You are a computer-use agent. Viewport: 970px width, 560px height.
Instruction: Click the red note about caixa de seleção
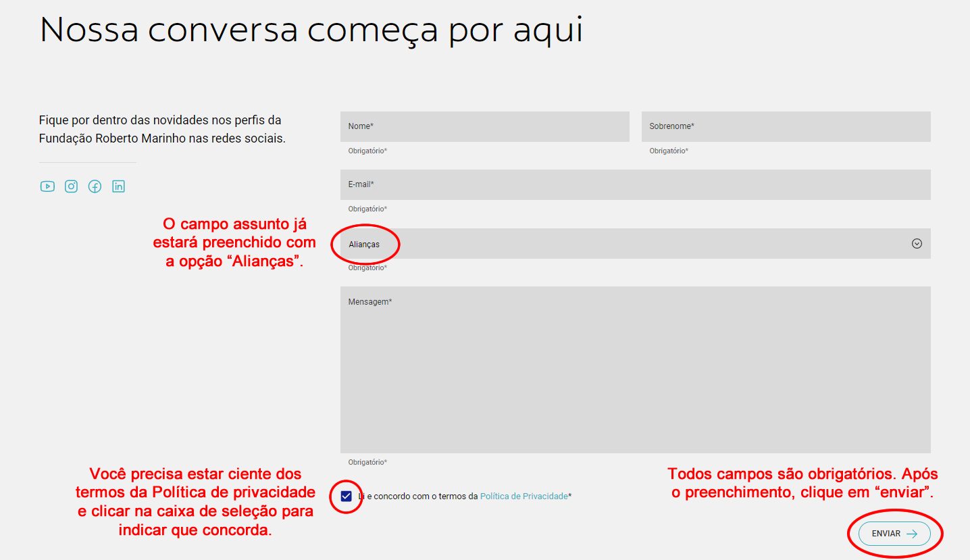point(195,502)
